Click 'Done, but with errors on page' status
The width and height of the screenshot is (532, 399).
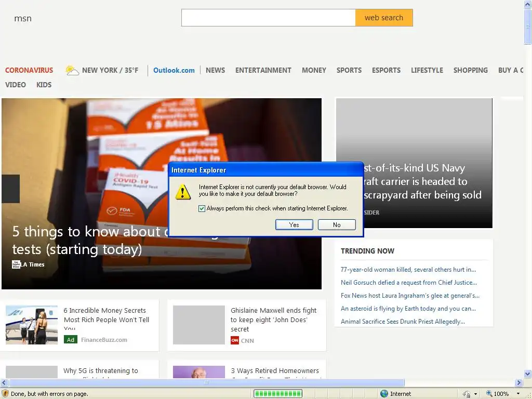tap(49, 394)
